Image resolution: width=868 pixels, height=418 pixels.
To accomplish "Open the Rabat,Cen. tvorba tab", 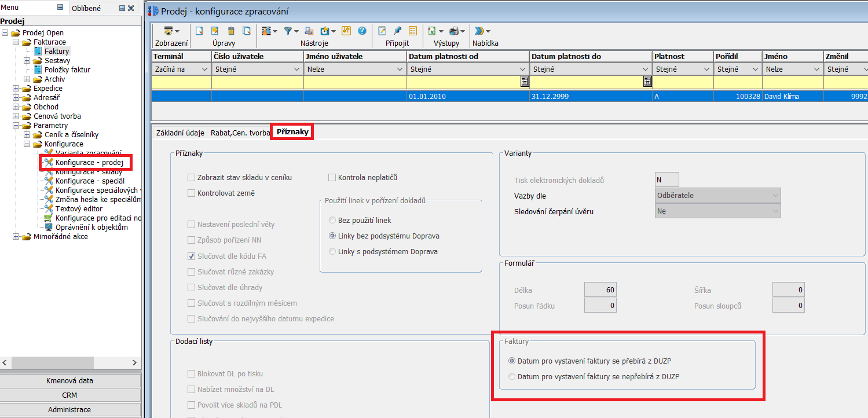I will pos(240,133).
